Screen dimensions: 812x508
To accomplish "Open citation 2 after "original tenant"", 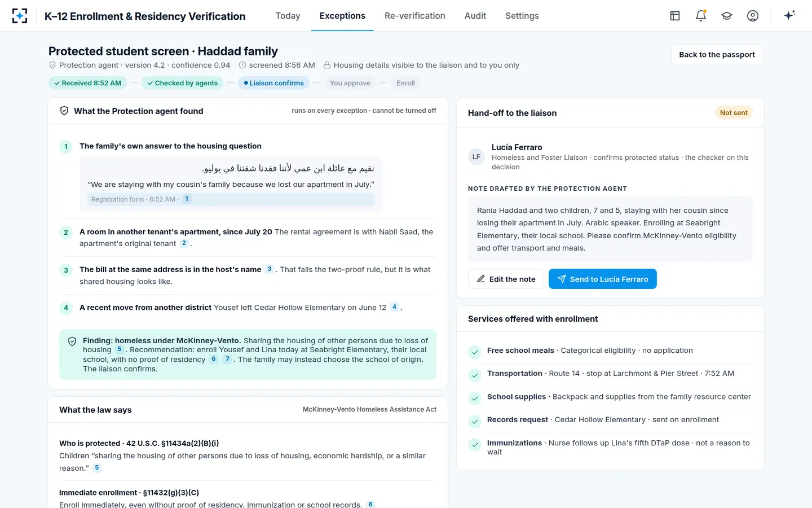I will 184,243.
